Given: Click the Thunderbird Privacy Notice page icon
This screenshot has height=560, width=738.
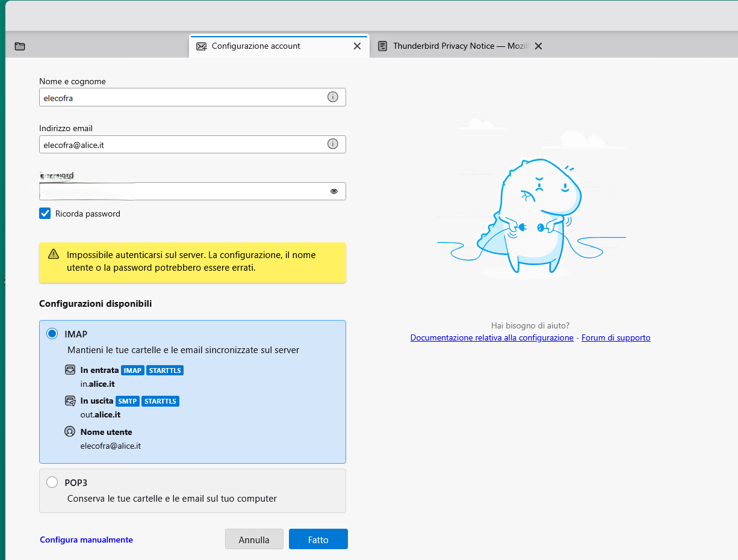Looking at the screenshot, I should pyautogui.click(x=382, y=46).
